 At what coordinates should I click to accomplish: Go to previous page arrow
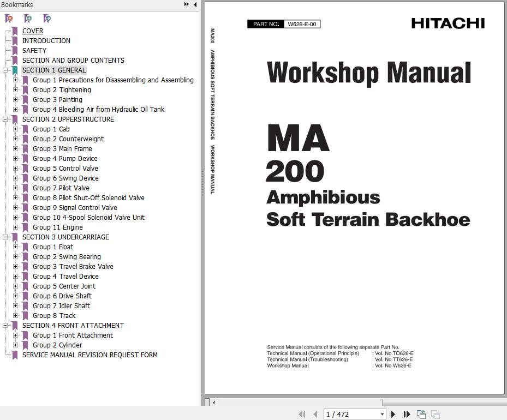click(315, 414)
